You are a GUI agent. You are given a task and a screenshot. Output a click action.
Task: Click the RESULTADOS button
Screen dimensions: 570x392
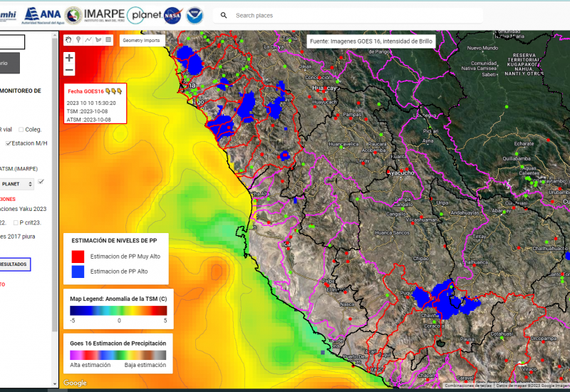14,264
